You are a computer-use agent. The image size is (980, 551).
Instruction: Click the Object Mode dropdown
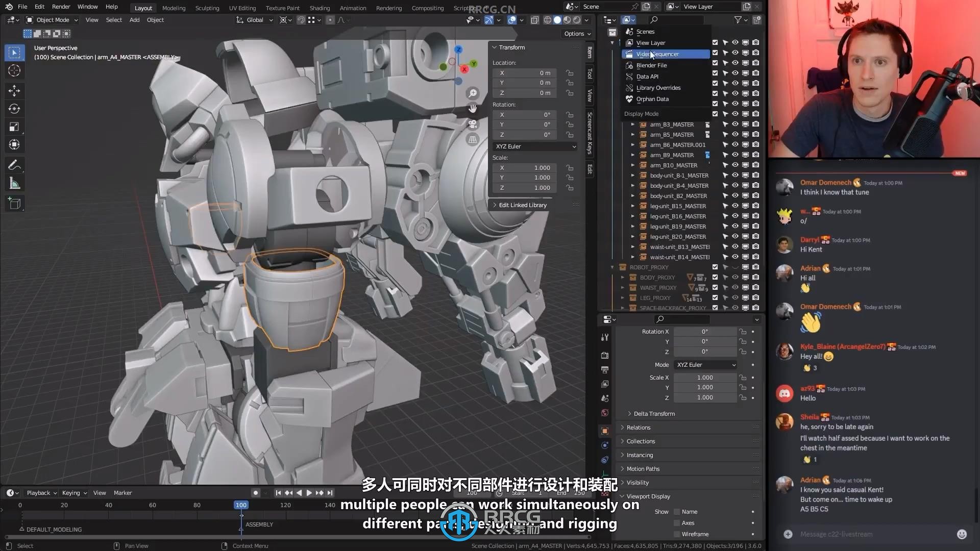pyautogui.click(x=53, y=19)
